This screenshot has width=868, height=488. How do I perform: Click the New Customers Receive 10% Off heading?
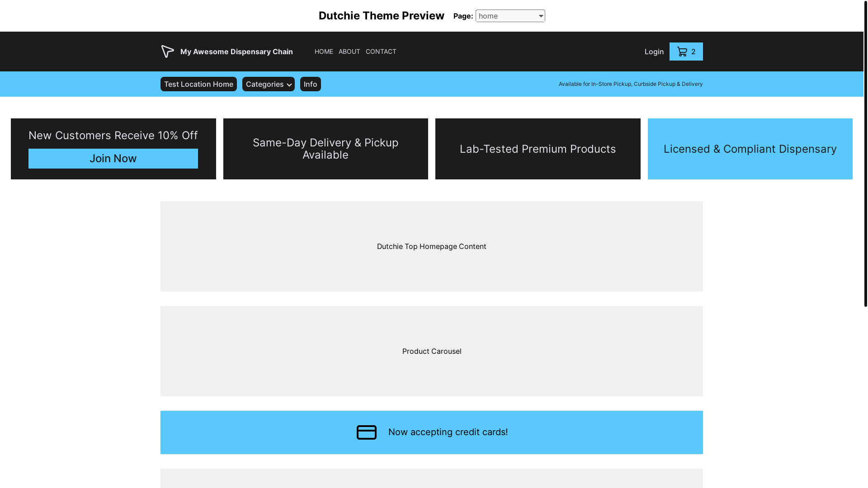click(x=113, y=135)
